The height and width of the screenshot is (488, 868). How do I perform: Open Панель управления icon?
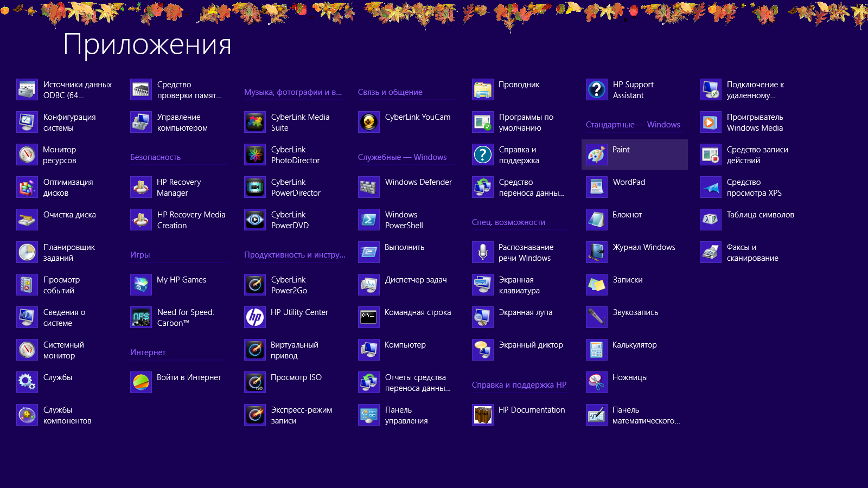369,415
